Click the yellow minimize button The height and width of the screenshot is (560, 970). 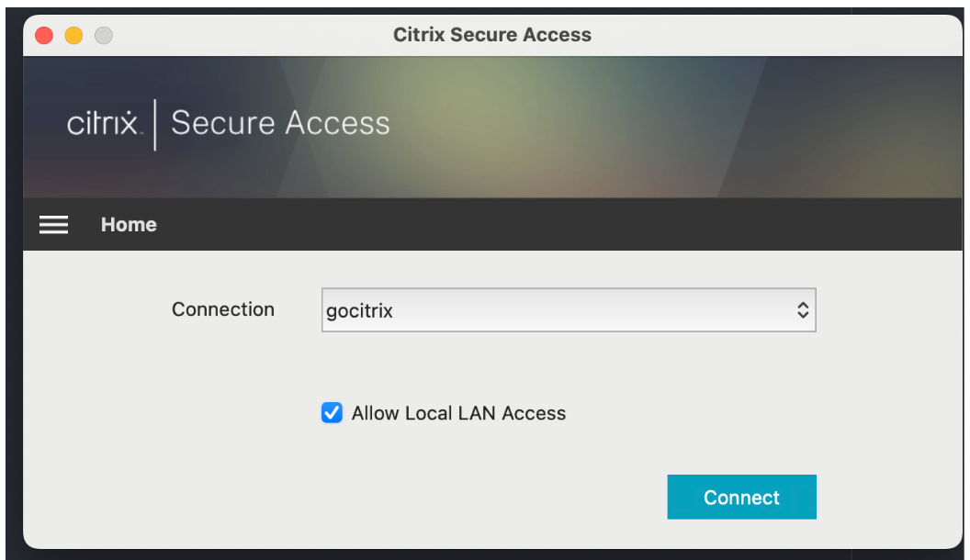click(73, 35)
